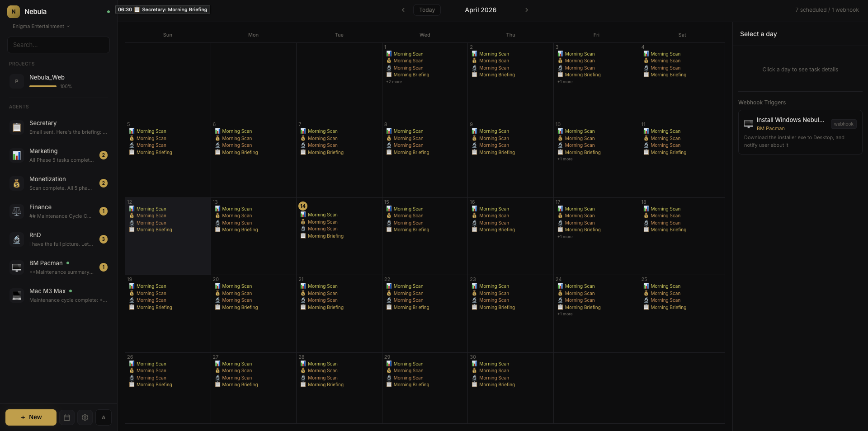Go to previous month with left chevron
The image size is (868, 431).
point(403,10)
